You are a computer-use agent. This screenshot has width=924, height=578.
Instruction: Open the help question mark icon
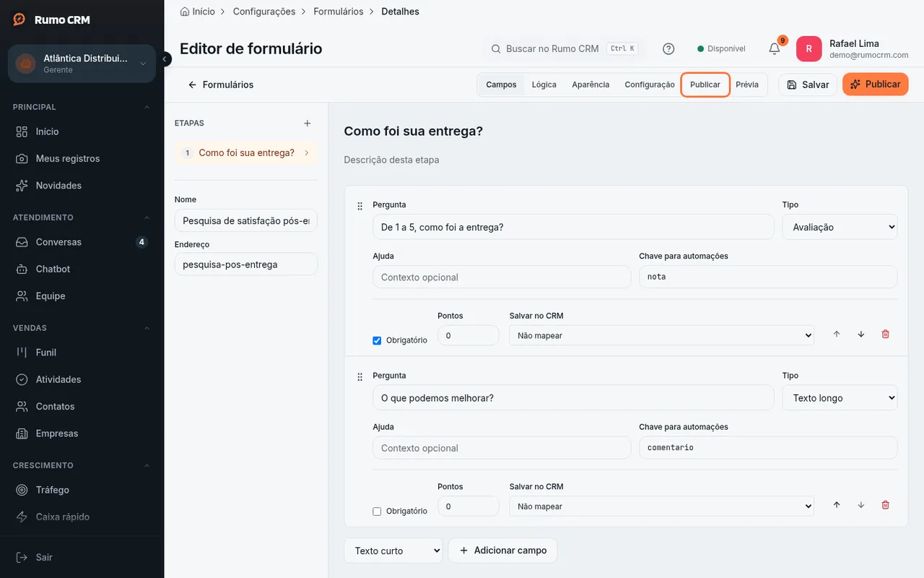pyautogui.click(x=668, y=48)
